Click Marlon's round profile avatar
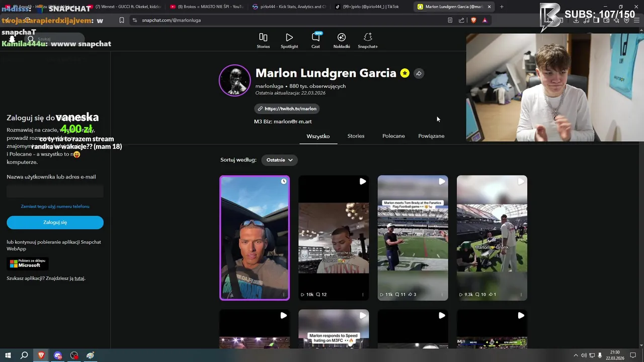Image resolution: width=644 pixels, height=362 pixels. pyautogui.click(x=235, y=80)
